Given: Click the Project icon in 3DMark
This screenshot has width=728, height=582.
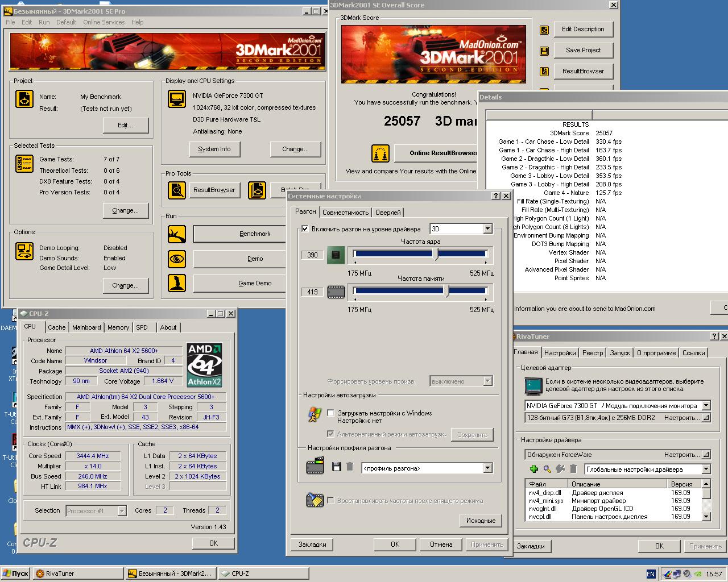Looking at the screenshot, I should click(24, 99).
